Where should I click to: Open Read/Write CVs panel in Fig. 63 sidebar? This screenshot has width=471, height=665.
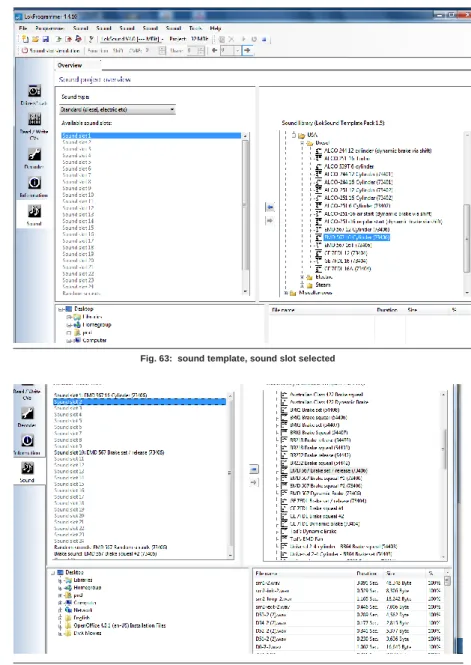pos(34,126)
